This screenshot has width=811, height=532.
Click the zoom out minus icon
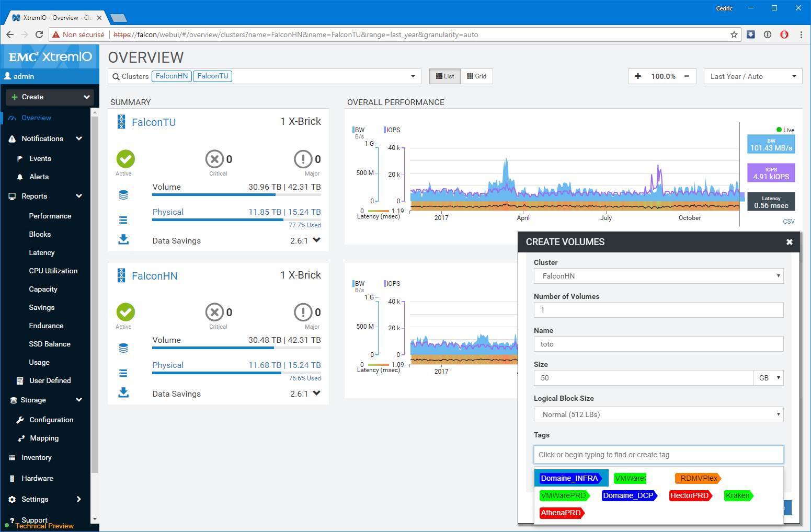(687, 76)
